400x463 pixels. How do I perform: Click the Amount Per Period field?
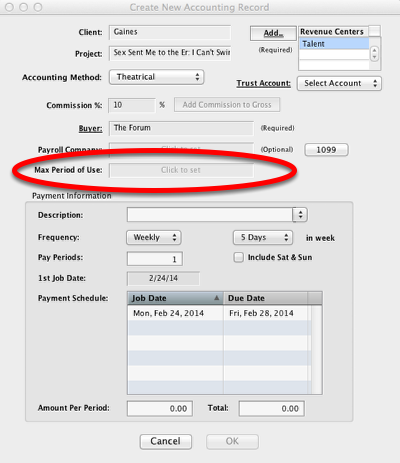160,408
